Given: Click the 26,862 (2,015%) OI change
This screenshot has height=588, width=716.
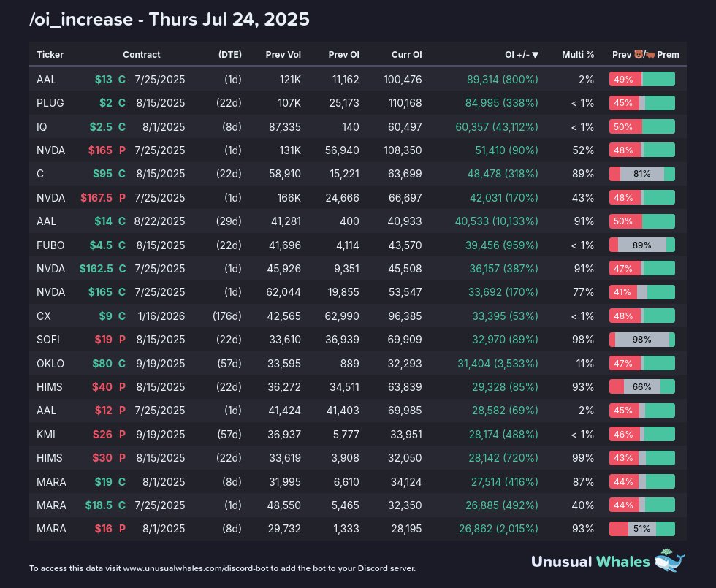Looking at the screenshot, I should (498, 529).
